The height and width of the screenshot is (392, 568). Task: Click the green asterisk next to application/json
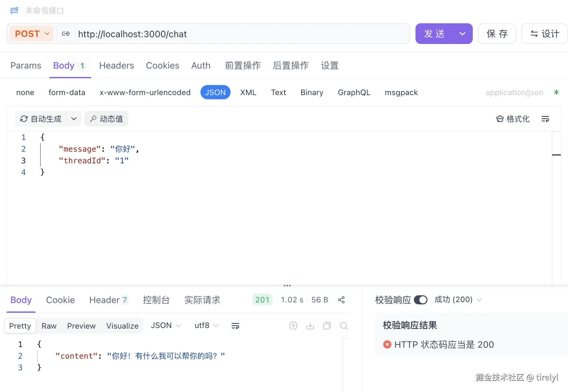click(556, 92)
